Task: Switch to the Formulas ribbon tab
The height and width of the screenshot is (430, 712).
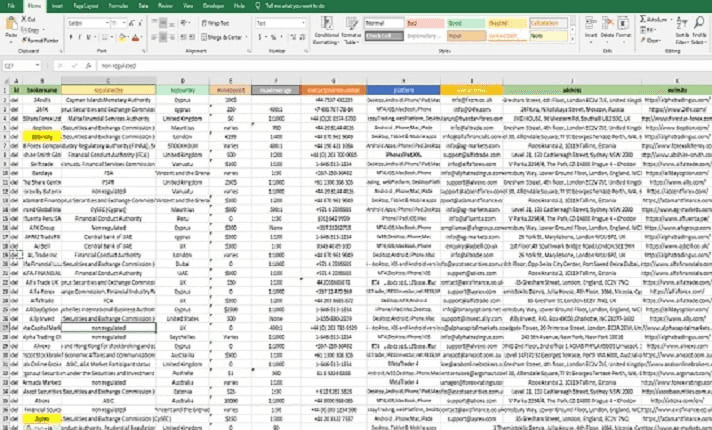Action: pos(118,6)
